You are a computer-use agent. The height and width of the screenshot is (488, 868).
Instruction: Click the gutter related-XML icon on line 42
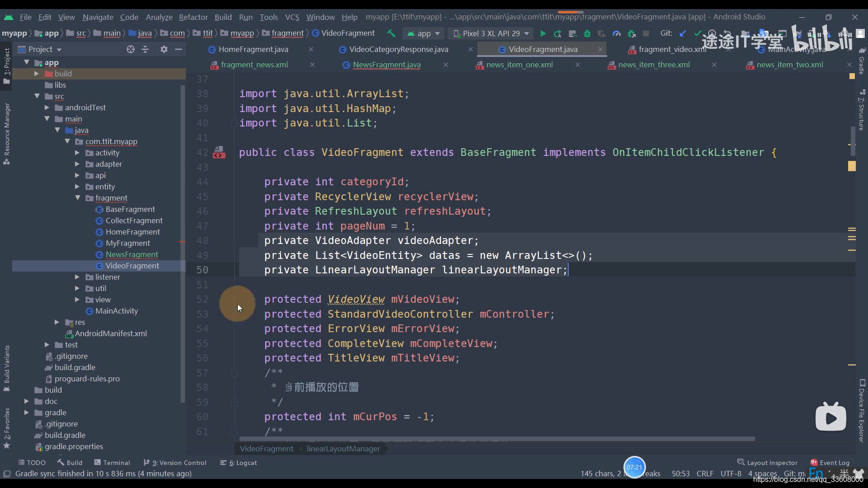219,152
